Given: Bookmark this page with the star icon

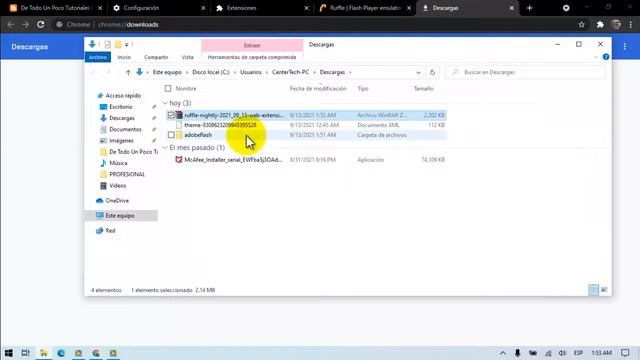Looking at the screenshot, I should 582,24.
